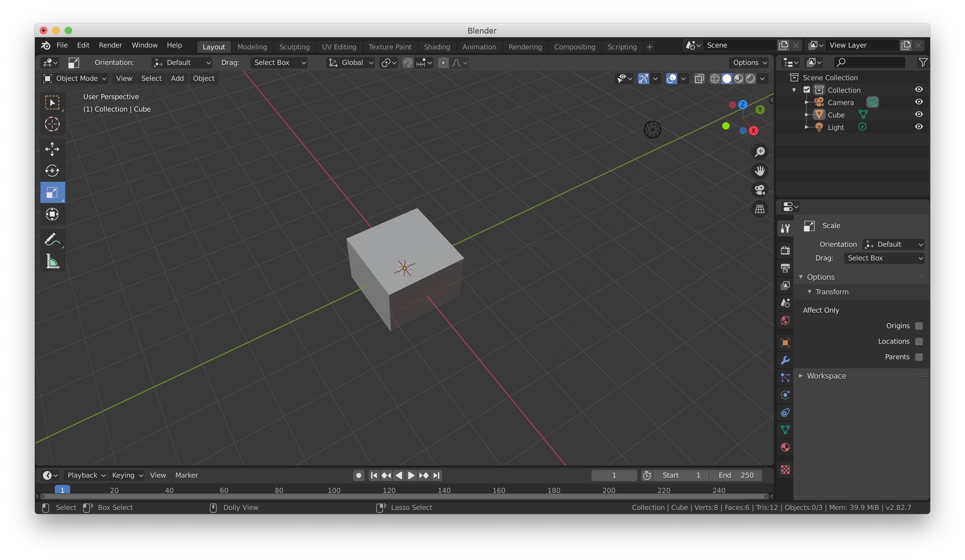Enable Affect Only Origins checkbox
Viewport: 965px width, 560px height.
click(x=919, y=326)
